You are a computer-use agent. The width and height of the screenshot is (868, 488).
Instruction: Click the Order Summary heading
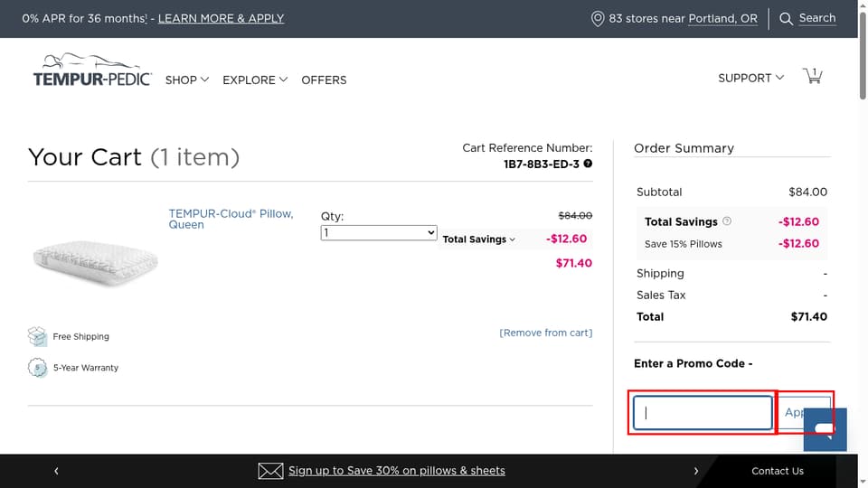[x=684, y=148]
